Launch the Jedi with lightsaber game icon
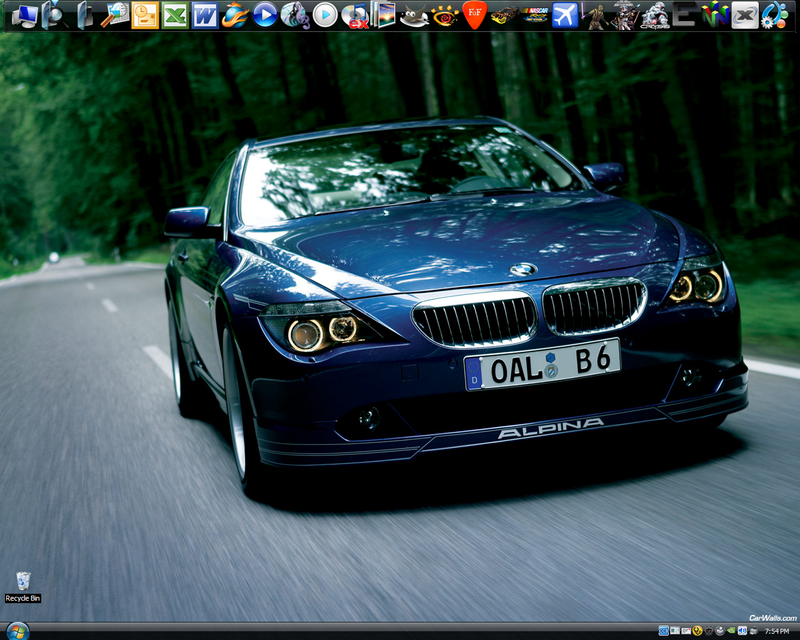 (594, 15)
